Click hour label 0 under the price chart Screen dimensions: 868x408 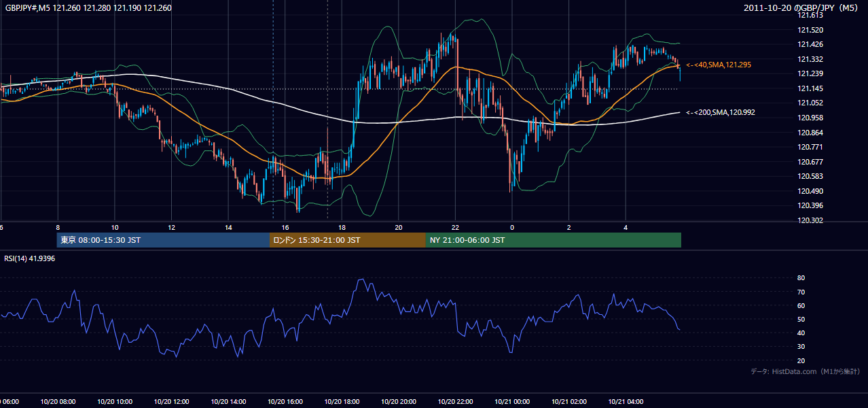pyautogui.click(x=512, y=228)
